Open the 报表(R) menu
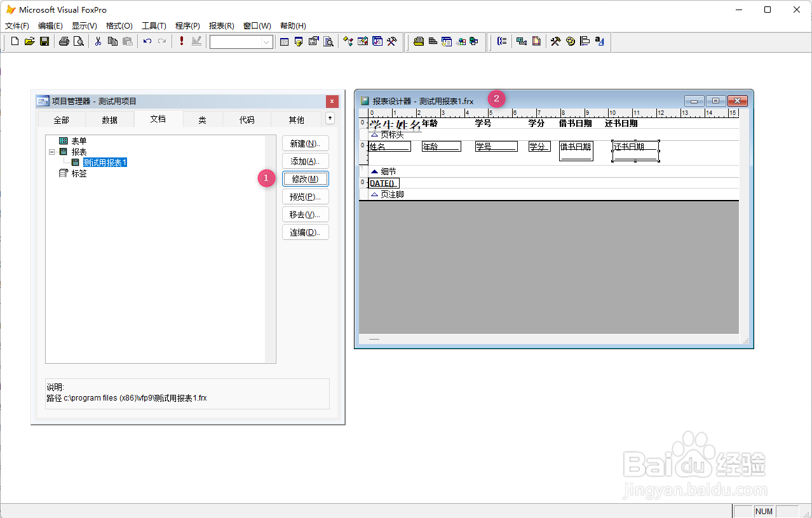 click(222, 26)
